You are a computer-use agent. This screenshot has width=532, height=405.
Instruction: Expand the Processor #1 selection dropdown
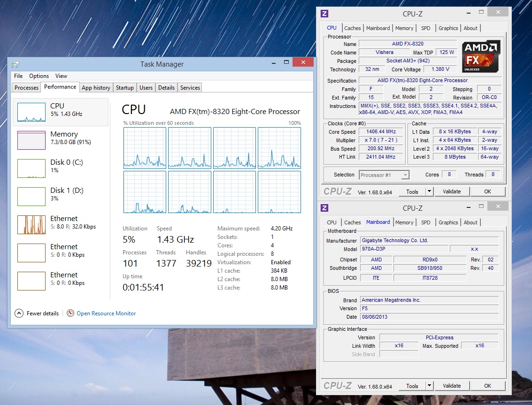pyautogui.click(x=405, y=175)
